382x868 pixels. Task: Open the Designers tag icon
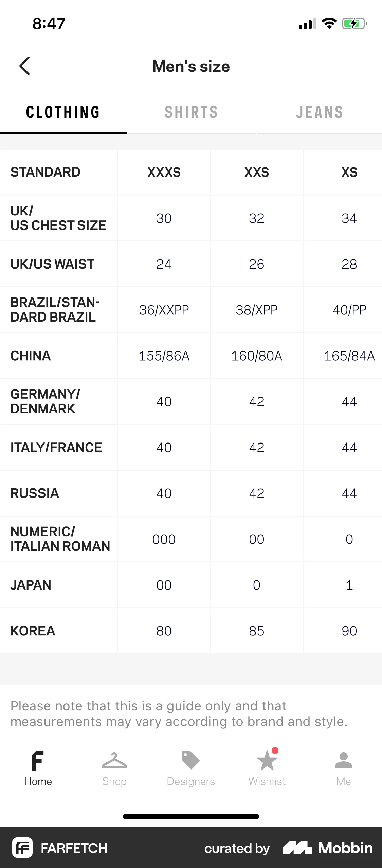[190, 760]
